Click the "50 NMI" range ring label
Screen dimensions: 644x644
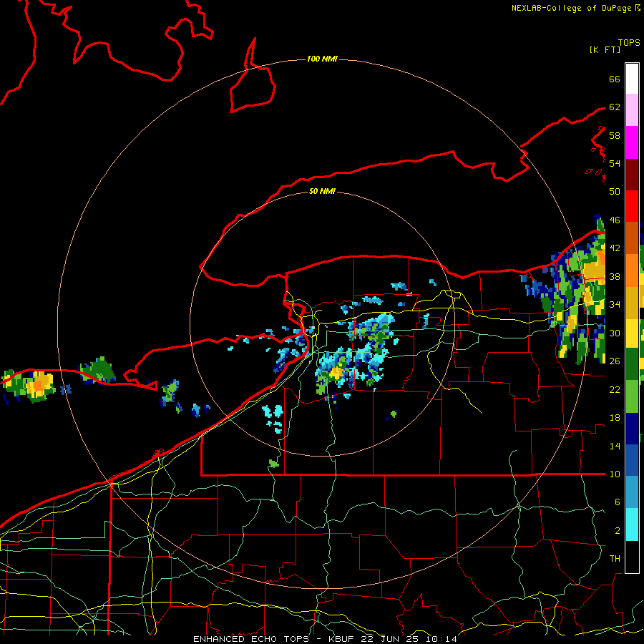(322, 191)
